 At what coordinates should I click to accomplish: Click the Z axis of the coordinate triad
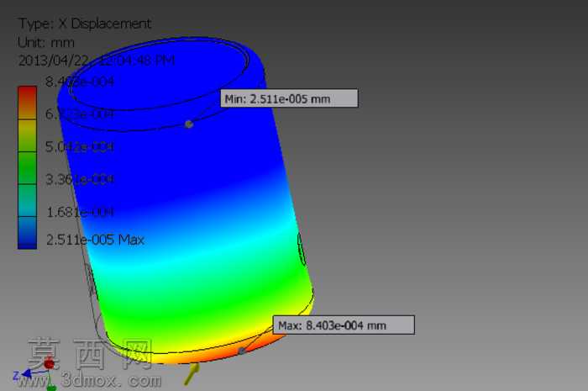(28, 374)
